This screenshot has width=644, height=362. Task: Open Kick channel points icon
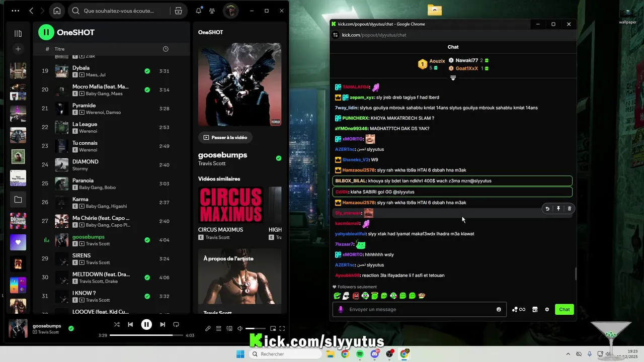pos(518,309)
